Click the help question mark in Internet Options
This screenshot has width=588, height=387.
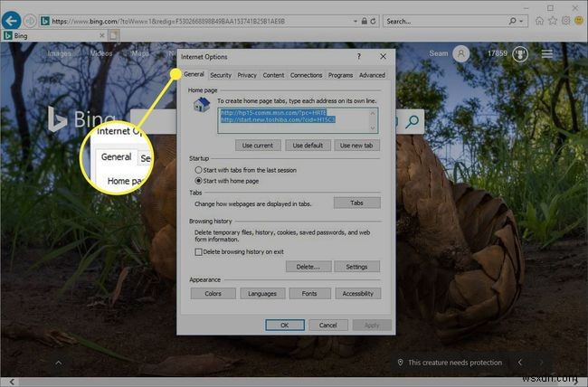tap(359, 57)
